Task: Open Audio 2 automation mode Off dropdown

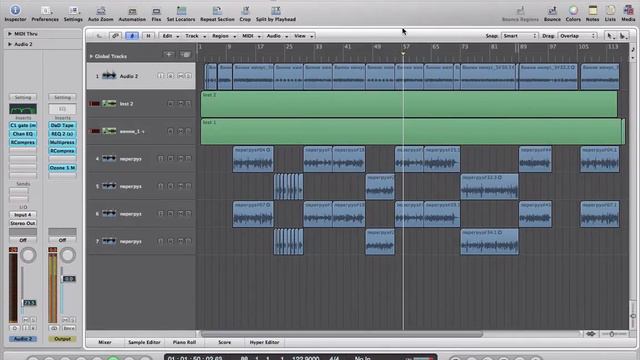Action: (23, 240)
